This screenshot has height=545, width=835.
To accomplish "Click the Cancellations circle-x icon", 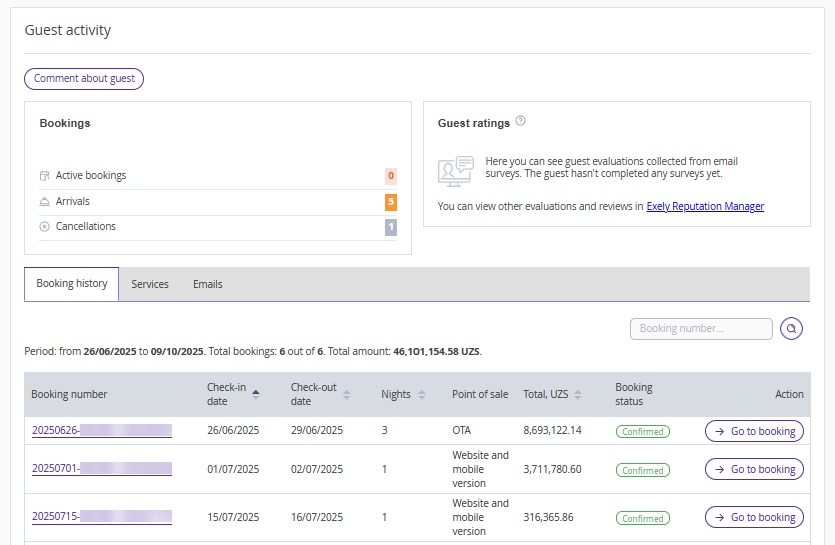I will click(x=44, y=227).
